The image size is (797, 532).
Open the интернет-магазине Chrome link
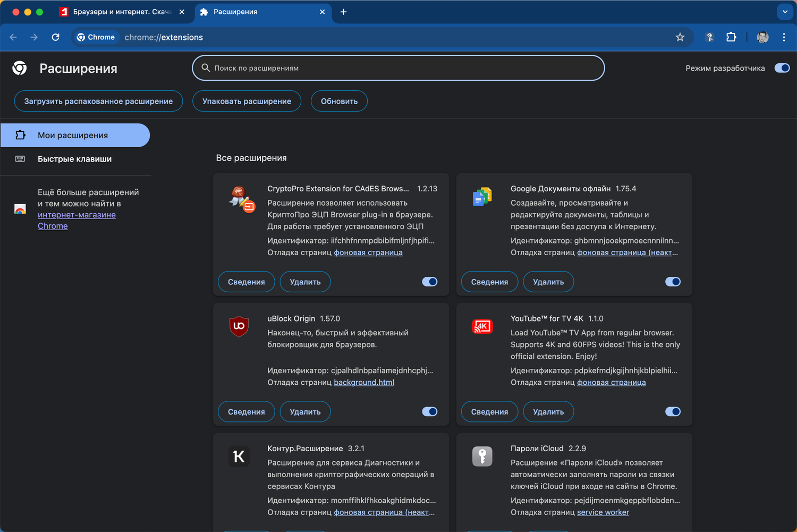[x=77, y=220]
